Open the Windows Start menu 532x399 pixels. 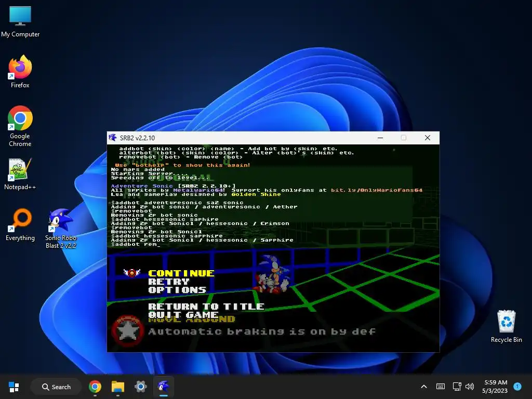click(14, 387)
